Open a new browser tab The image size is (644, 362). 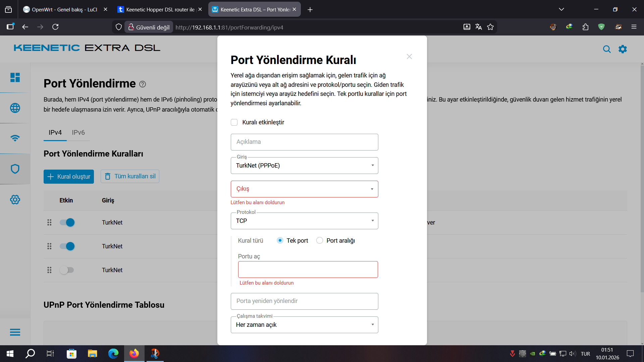(x=310, y=10)
